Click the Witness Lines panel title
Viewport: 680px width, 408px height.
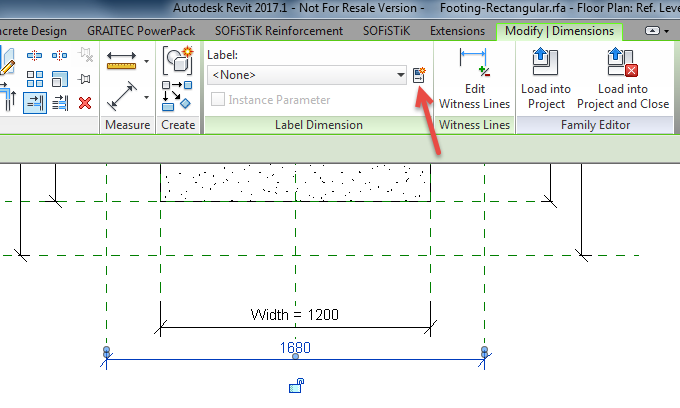pos(474,125)
